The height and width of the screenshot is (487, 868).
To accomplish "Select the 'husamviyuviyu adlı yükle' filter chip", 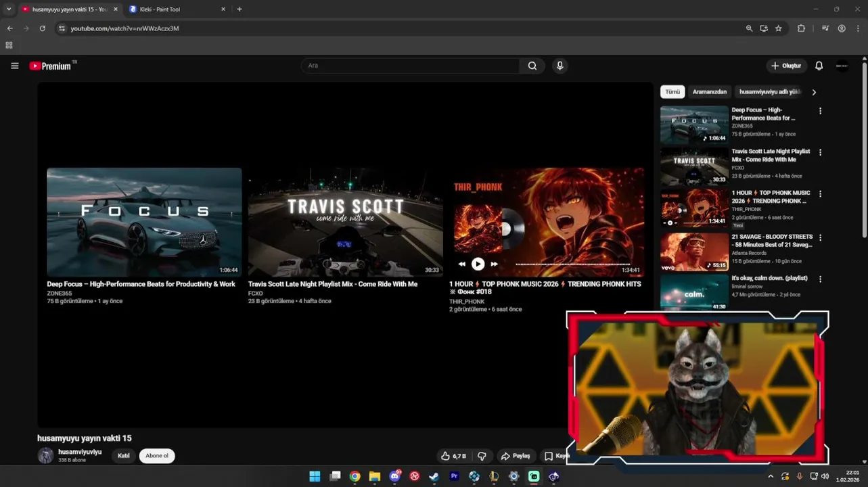I will [769, 92].
